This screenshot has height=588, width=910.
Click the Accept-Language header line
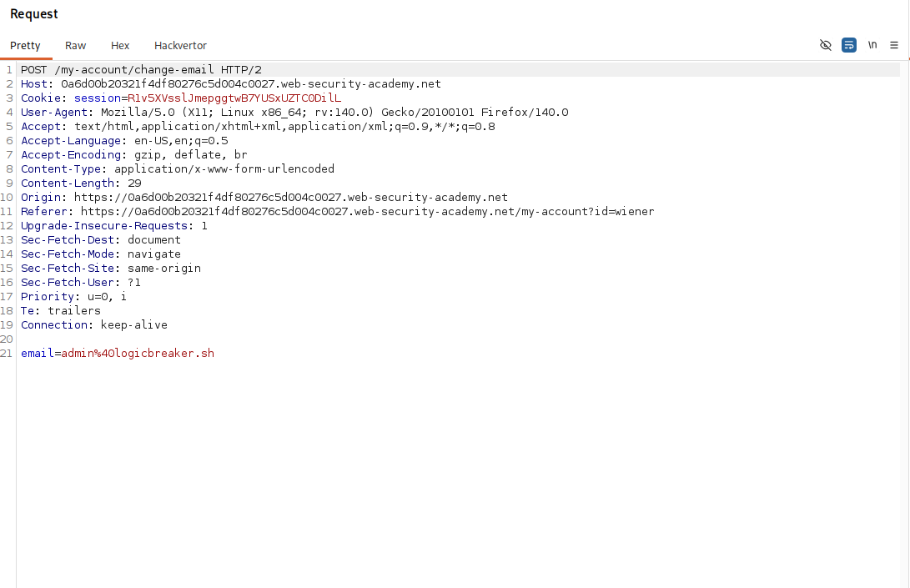click(x=125, y=140)
